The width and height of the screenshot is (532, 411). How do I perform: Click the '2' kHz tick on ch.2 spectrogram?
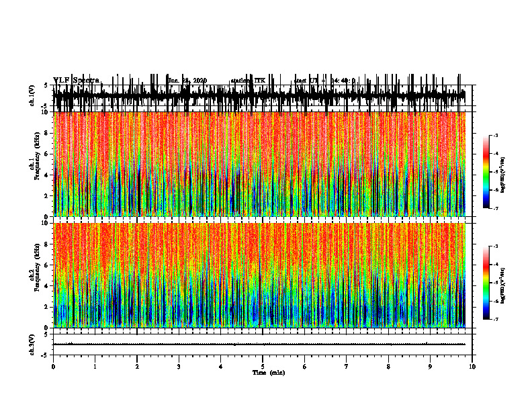coord(46,306)
